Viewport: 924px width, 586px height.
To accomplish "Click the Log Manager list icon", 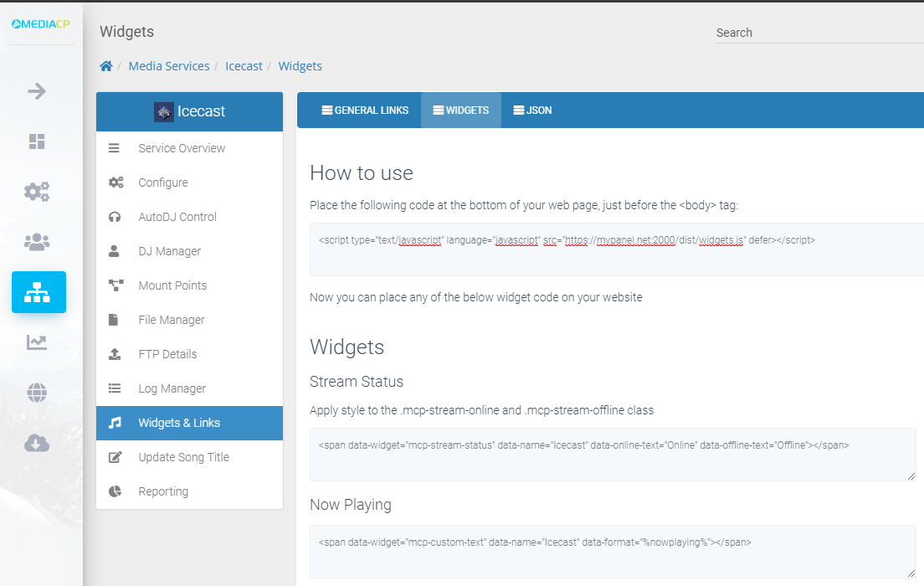I will 115,388.
